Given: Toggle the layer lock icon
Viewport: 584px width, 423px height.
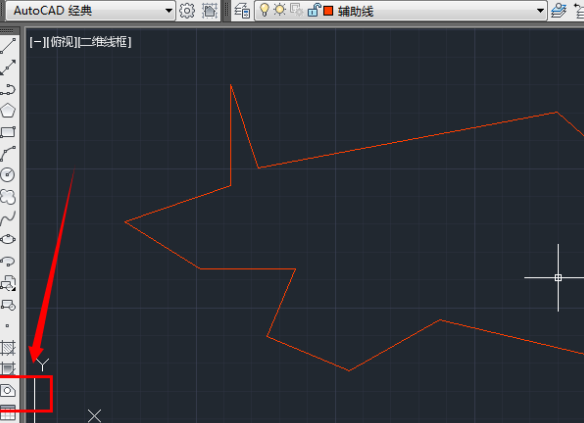Looking at the screenshot, I should (314, 10).
